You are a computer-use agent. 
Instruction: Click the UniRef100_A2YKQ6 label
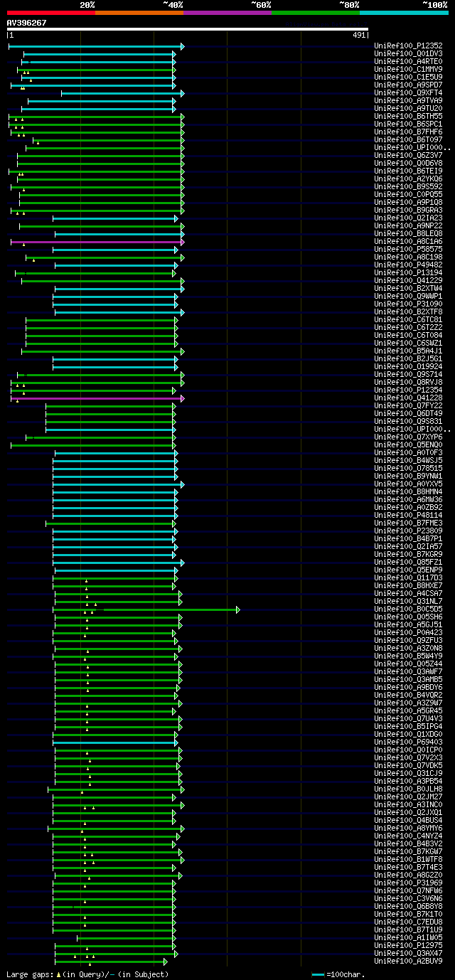pos(408,179)
